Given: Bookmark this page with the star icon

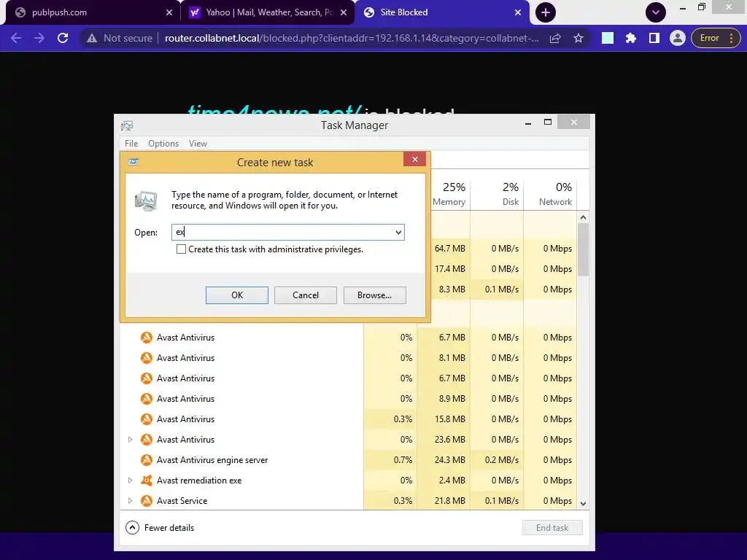Looking at the screenshot, I should [x=578, y=38].
